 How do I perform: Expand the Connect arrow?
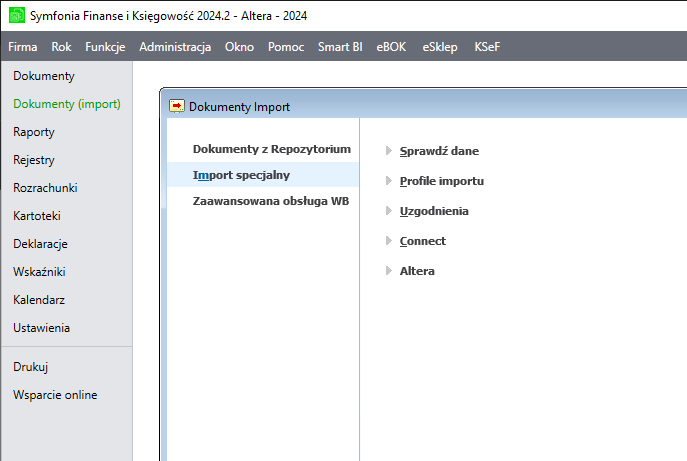tap(389, 241)
